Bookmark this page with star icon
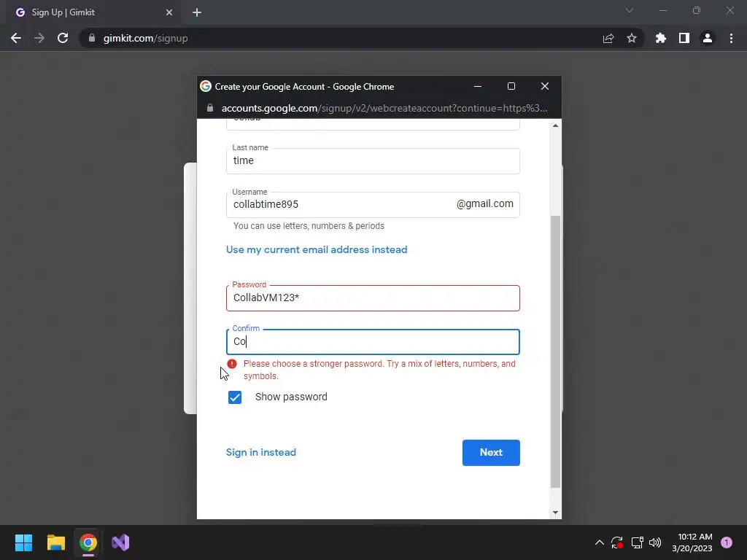 pyautogui.click(x=632, y=38)
